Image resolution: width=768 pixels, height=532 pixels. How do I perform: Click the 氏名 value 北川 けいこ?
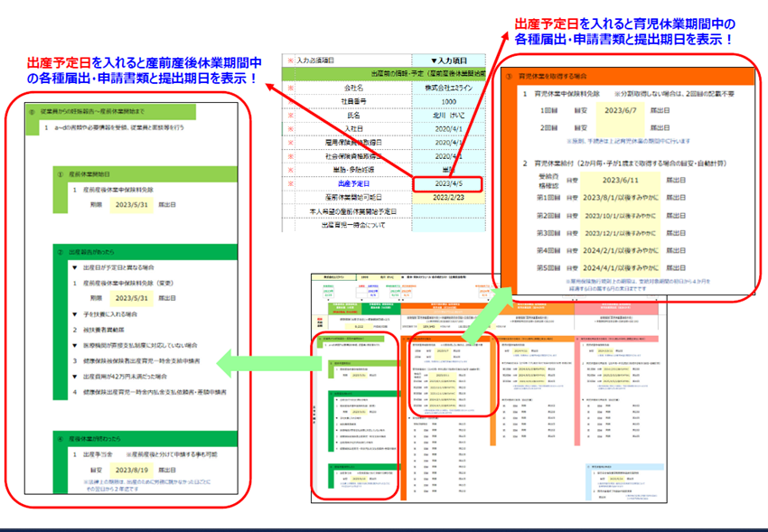click(449, 116)
